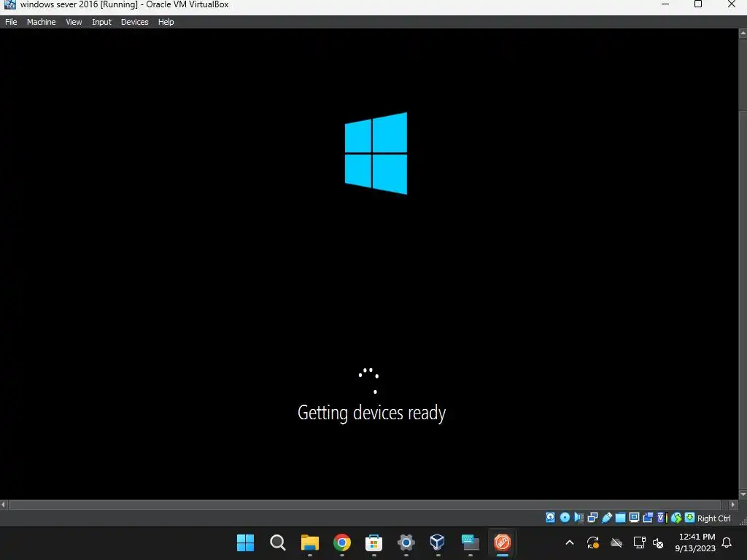The width and height of the screenshot is (747, 560).
Task: Click the mouse integration status icon
Action: click(676, 518)
